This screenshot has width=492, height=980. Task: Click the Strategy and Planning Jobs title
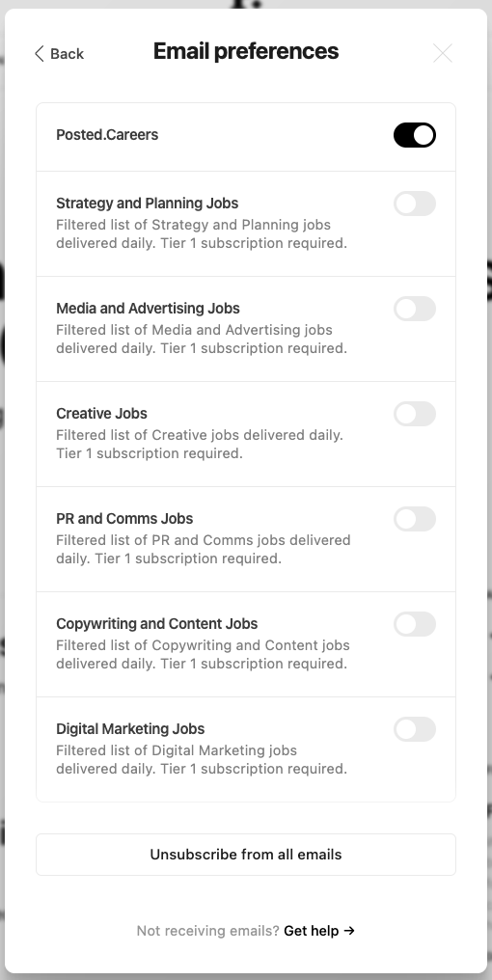[147, 204]
